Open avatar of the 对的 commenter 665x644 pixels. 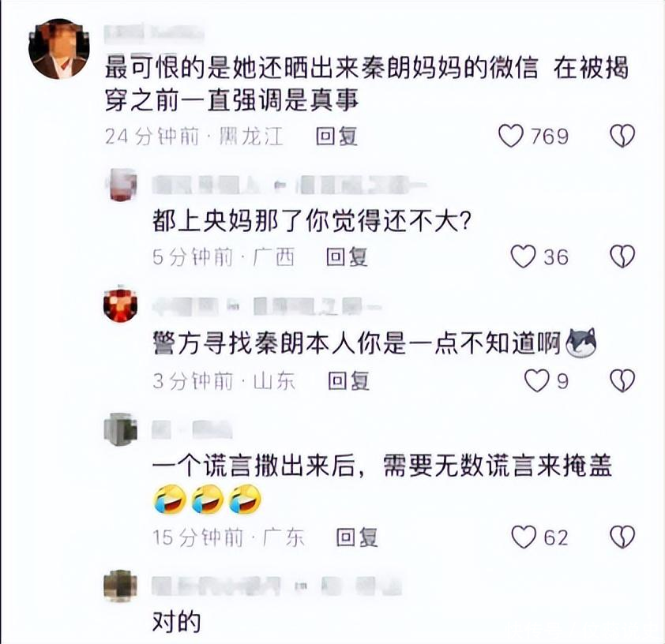tap(121, 586)
